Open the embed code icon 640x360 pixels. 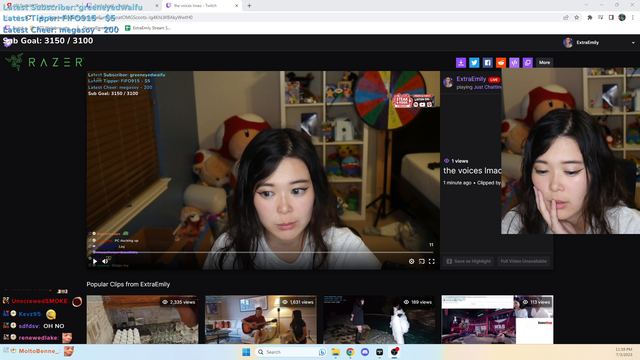pos(514,62)
